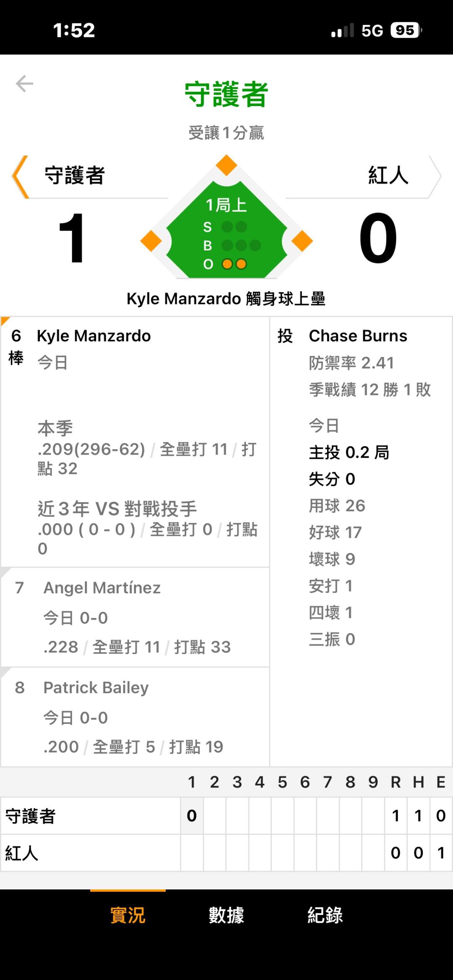The width and height of the screenshot is (453, 980).
Task: Select the left chevron beside 守護者
Action: coord(20,177)
